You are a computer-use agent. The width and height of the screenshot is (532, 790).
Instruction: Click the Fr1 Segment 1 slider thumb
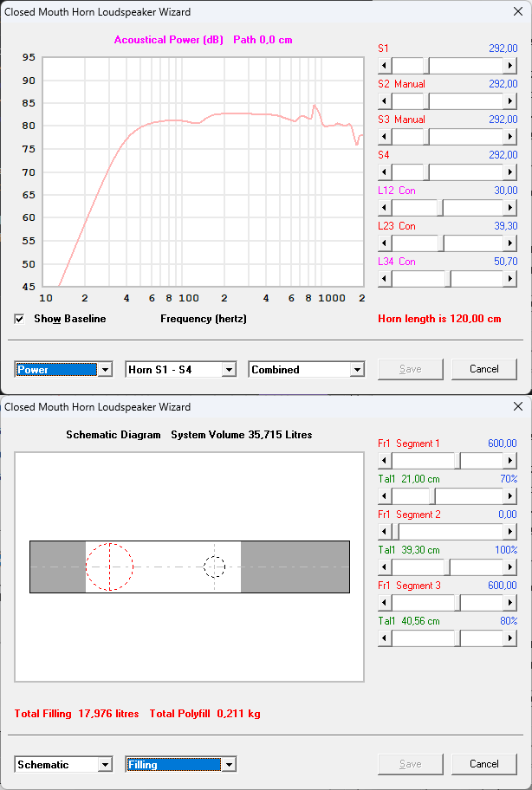(457, 461)
